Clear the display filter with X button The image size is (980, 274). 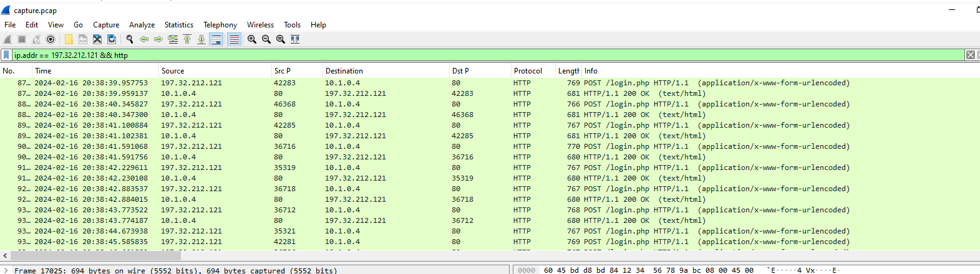970,55
